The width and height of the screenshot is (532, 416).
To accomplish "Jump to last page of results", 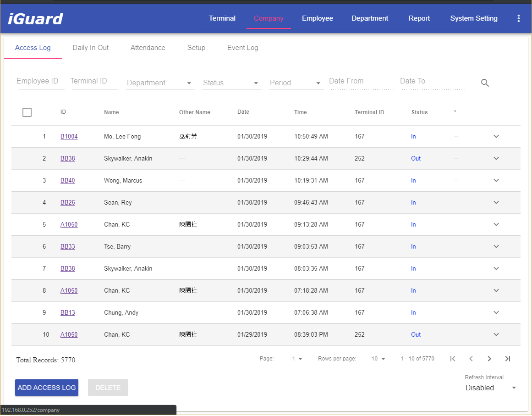I will (508, 359).
